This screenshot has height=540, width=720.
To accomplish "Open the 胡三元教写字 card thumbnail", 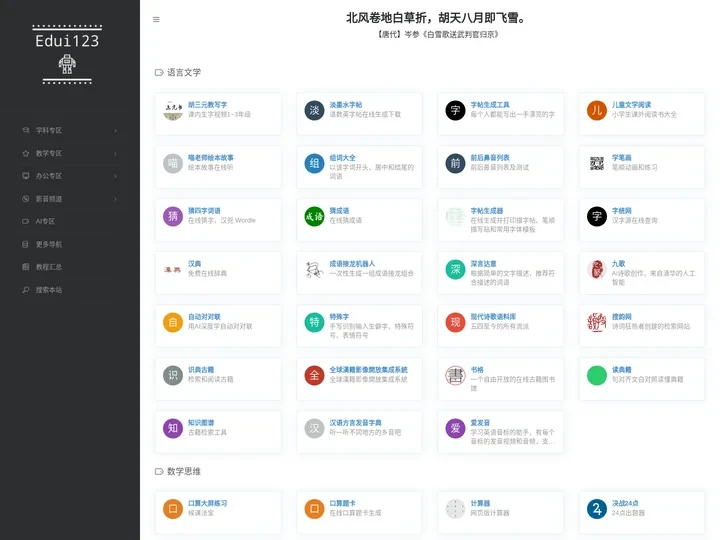I will (173, 111).
